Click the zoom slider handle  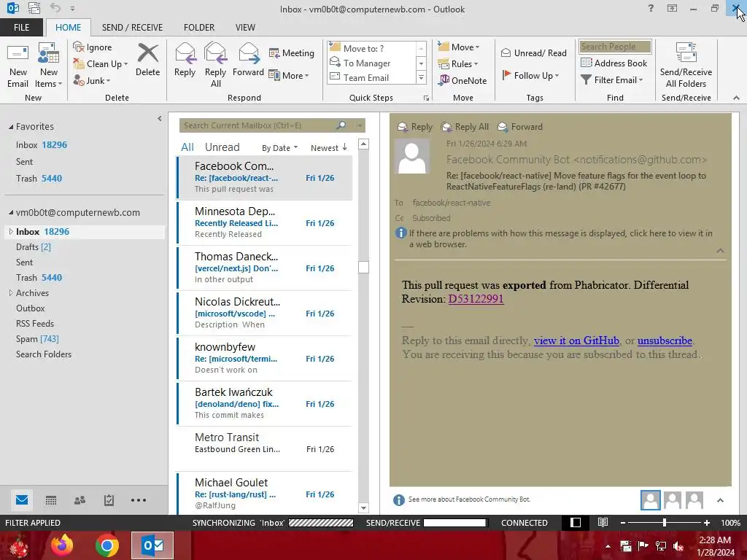(x=665, y=523)
